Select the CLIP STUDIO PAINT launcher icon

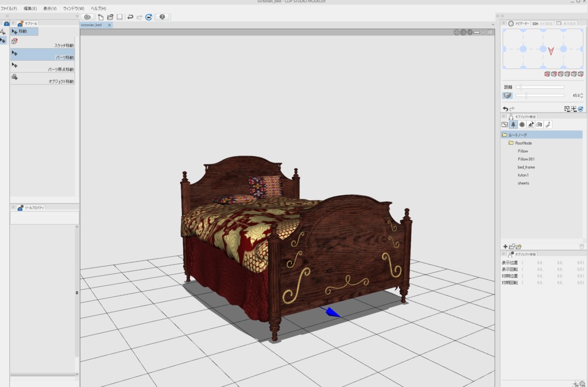[x=88, y=17]
